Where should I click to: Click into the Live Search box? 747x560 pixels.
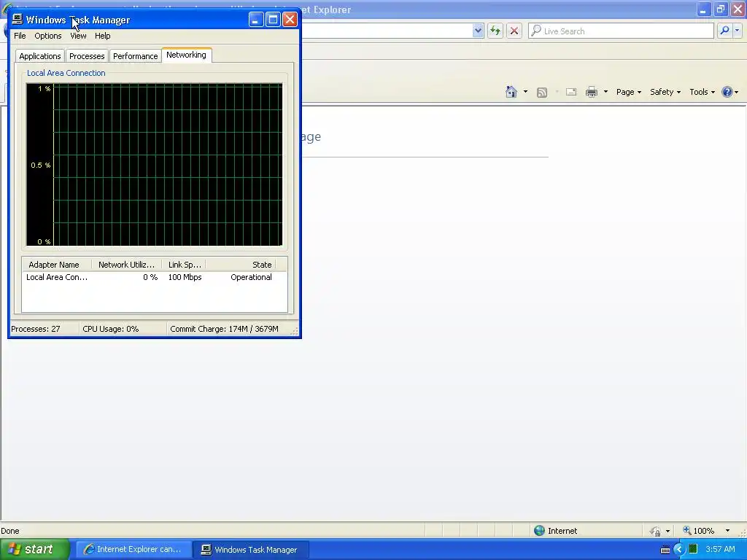click(x=621, y=31)
